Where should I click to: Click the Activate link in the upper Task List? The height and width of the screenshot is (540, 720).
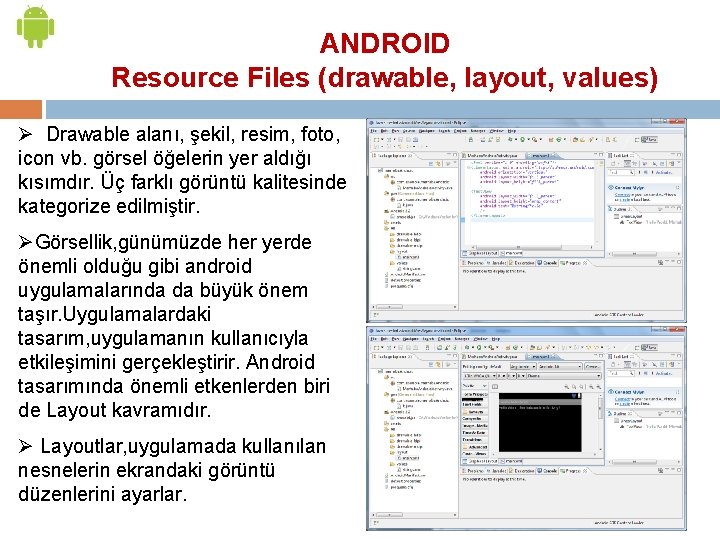coord(664,173)
